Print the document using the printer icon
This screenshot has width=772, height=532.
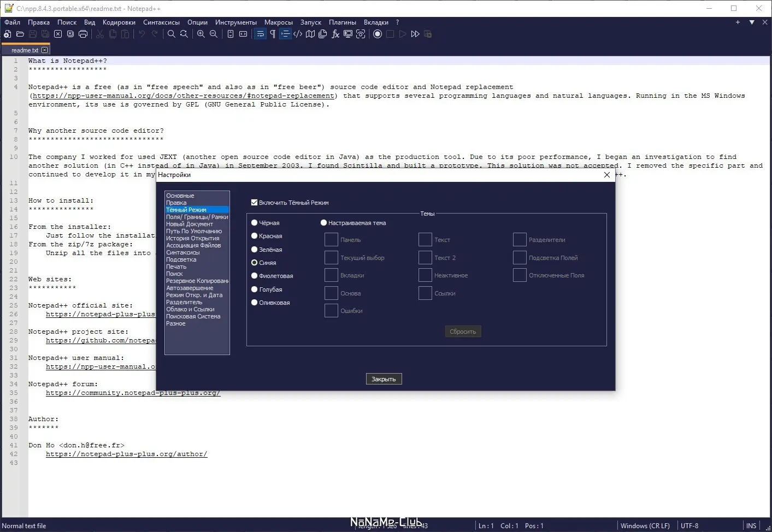[83, 34]
